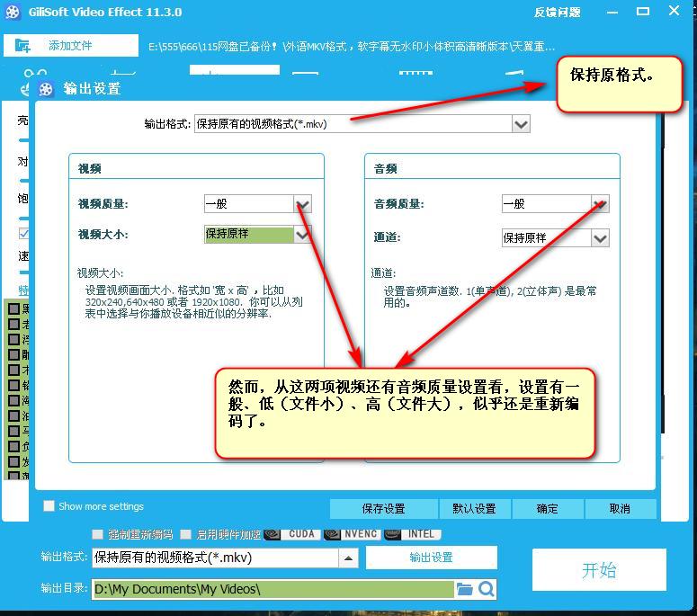
Task: Click the 默认设置 default settings button
Action: point(474,508)
